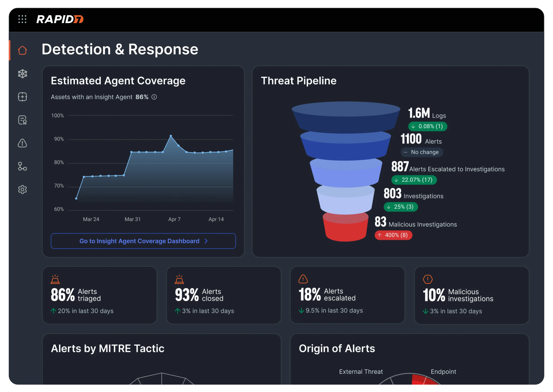Click the octagon alert icon above Malicious investigations
Viewport: 553px width, 392px height.
tap(428, 279)
